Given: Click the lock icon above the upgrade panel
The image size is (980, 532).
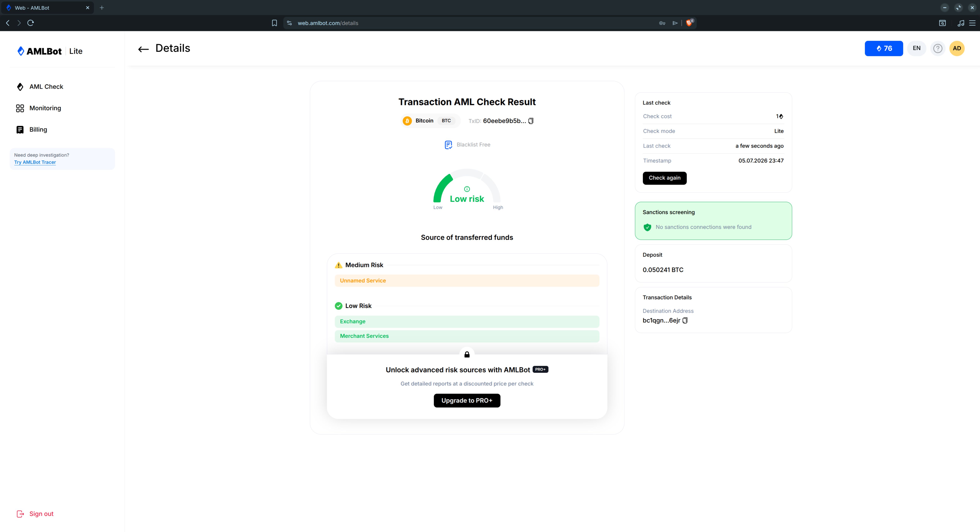Looking at the screenshot, I should (467, 354).
